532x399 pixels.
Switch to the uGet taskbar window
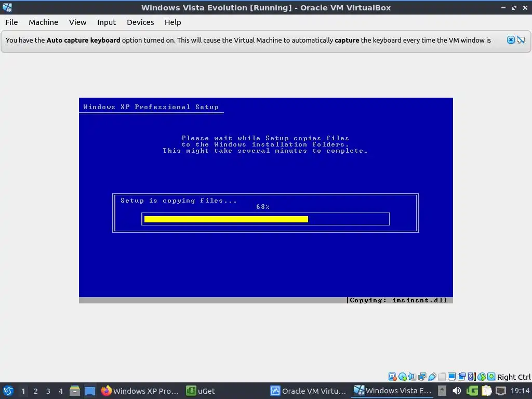pyautogui.click(x=201, y=391)
